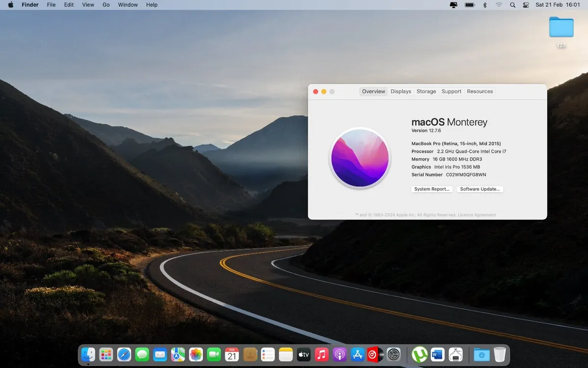
Task: Open Microsoft Word
Action: pyautogui.click(x=437, y=354)
